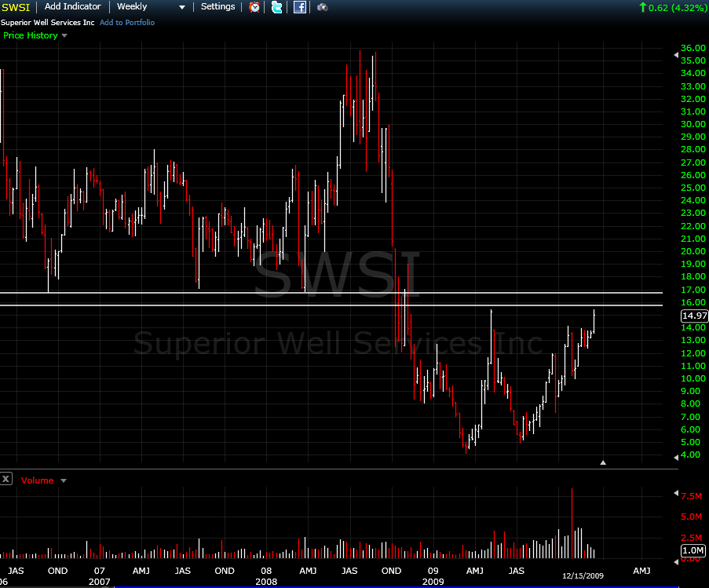Click the alarm clock alert icon
709x588 pixels.
[254, 7]
